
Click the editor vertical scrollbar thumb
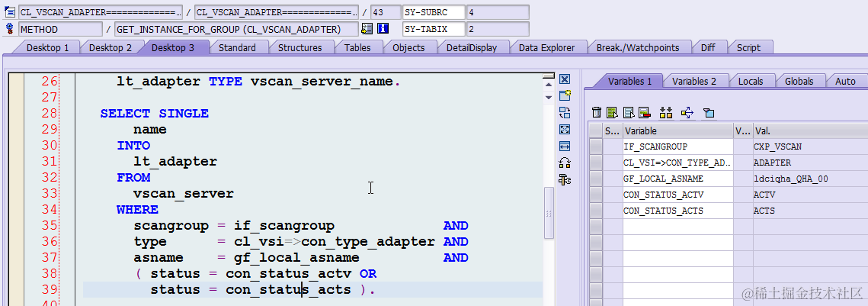click(549, 213)
